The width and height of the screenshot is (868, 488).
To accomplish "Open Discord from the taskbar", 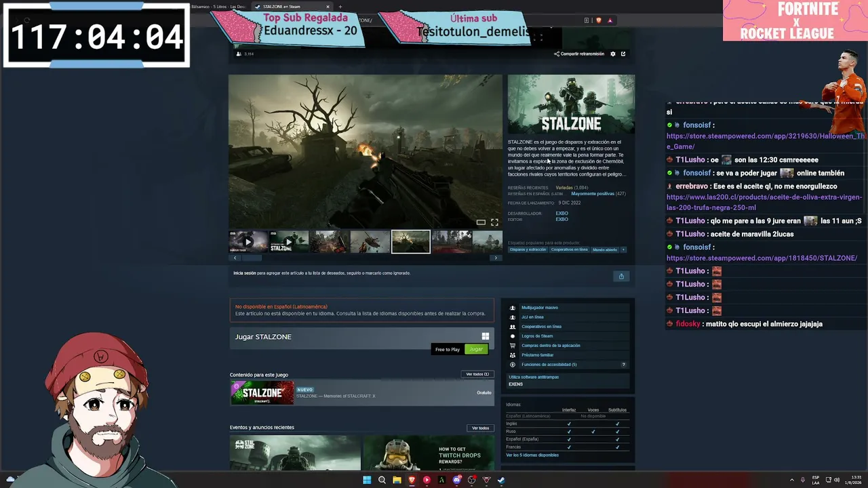I will point(456,480).
